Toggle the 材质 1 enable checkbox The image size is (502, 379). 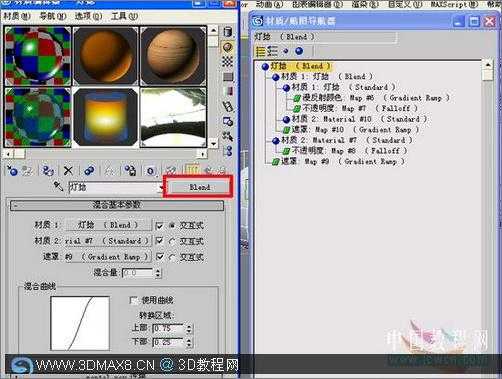click(x=159, y=226)
